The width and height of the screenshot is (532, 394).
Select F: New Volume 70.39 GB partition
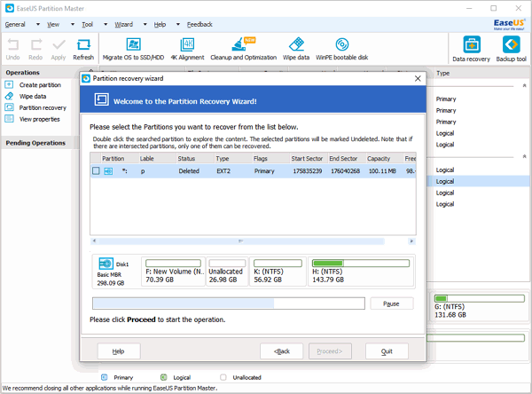pos(174,272)
